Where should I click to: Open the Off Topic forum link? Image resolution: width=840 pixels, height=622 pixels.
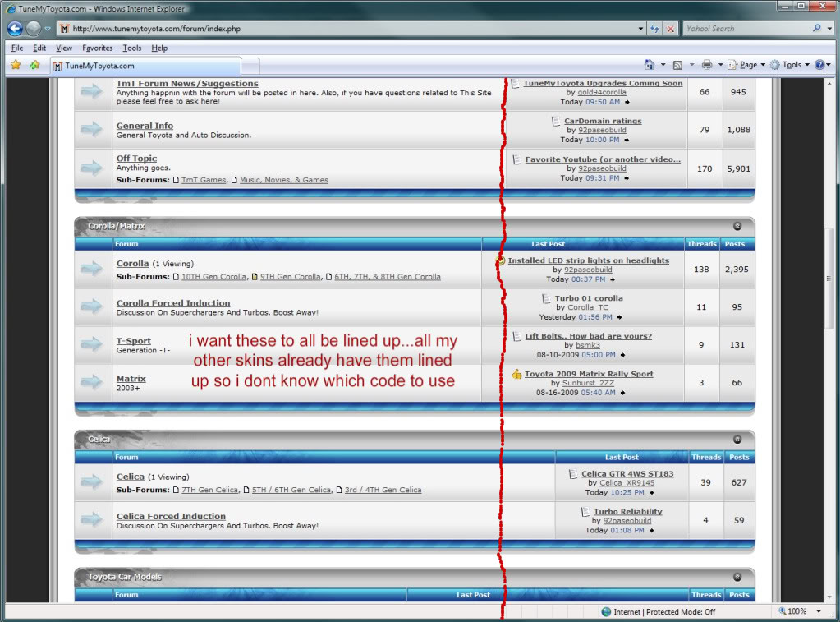point(136,159)
